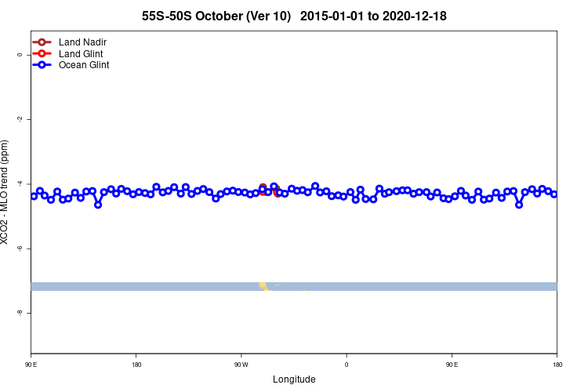Click the Land Nadir legend marker

point(42,42)
